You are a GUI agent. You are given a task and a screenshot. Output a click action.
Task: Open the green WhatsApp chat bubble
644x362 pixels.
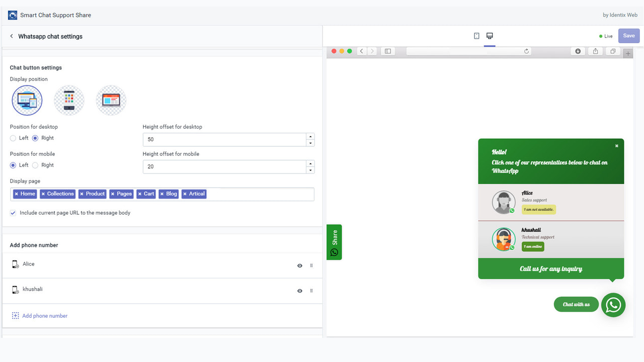(613, 305)
